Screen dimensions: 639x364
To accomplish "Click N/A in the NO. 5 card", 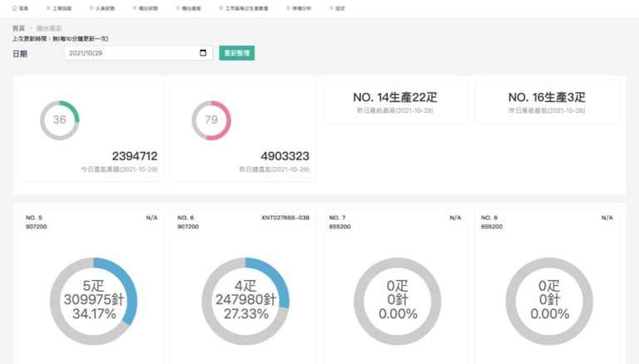I will coord(152,218).
